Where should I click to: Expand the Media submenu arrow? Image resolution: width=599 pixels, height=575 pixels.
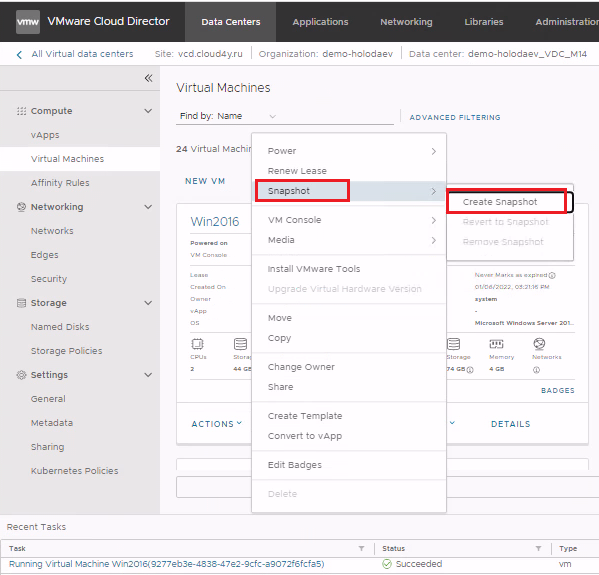tap(434, 240)
